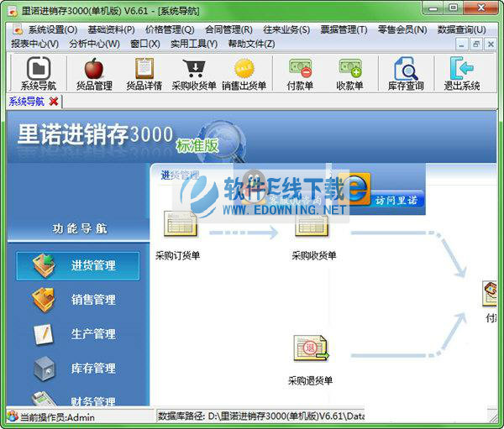The width and height of the screenshot is (504, 429).
Task: Click the 访问里诺 link button
Action: click(x=399, y=200)
